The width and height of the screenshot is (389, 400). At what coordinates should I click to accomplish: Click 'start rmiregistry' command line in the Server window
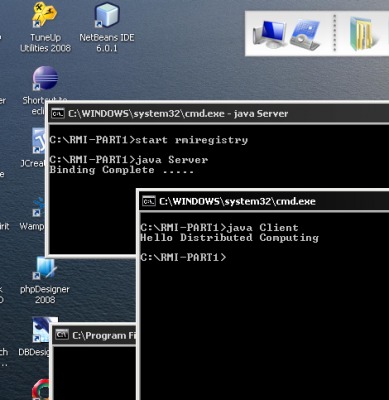coord(149,140)
